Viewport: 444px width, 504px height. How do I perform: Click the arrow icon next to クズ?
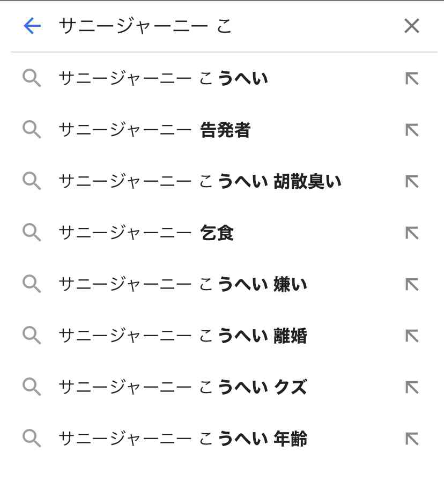[412, 387]
